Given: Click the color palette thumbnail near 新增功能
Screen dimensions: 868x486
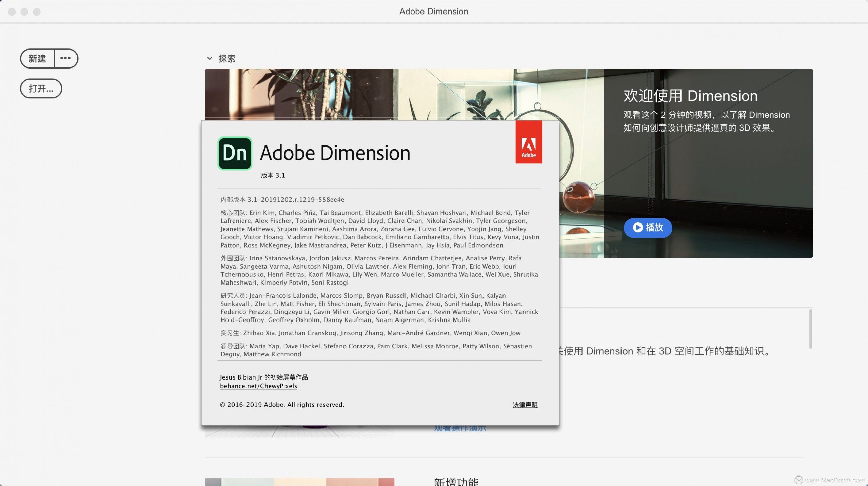Looking at the screenshot, I should [x=299, y=482].
